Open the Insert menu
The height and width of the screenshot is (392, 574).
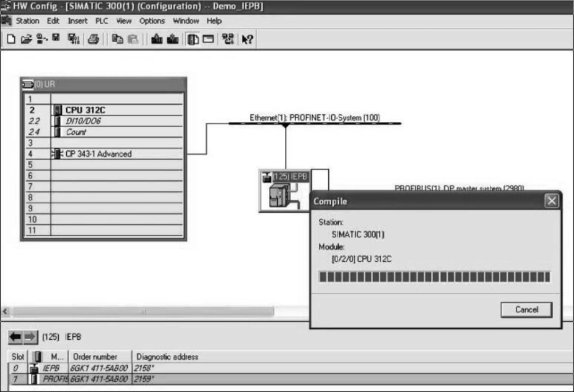tap(77, 21)
